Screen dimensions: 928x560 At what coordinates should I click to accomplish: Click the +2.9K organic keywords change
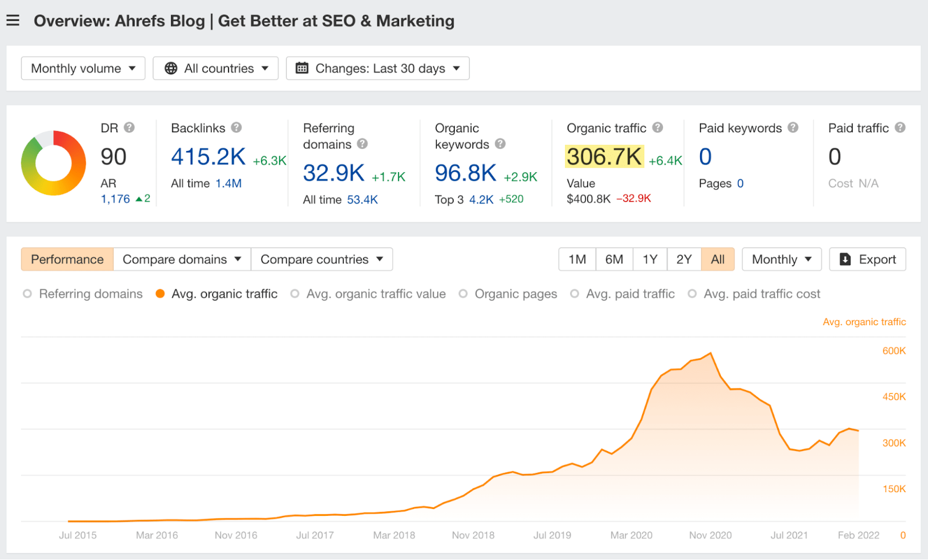click(521, 177)
